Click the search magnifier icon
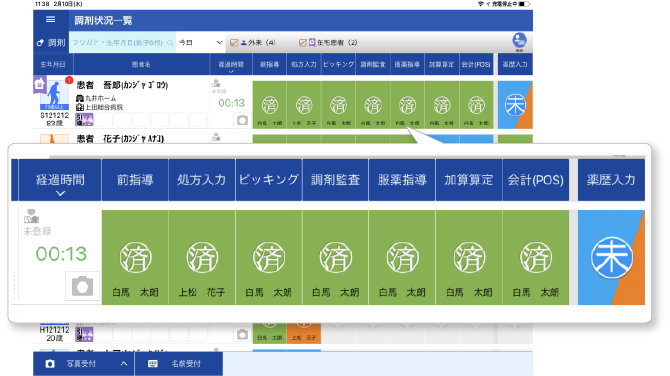 click(170, 43)
